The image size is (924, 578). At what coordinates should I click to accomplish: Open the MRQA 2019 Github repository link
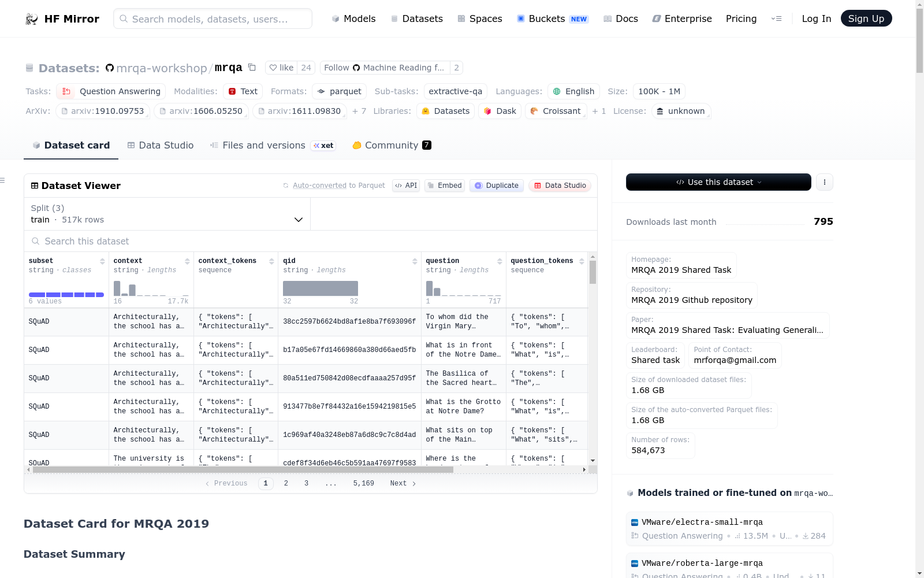coord(692,300)
